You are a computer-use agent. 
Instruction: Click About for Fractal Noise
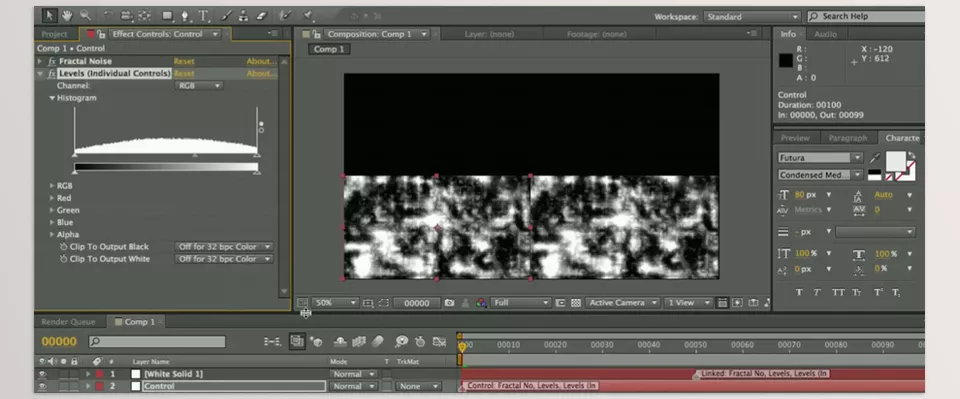point(260,61)
